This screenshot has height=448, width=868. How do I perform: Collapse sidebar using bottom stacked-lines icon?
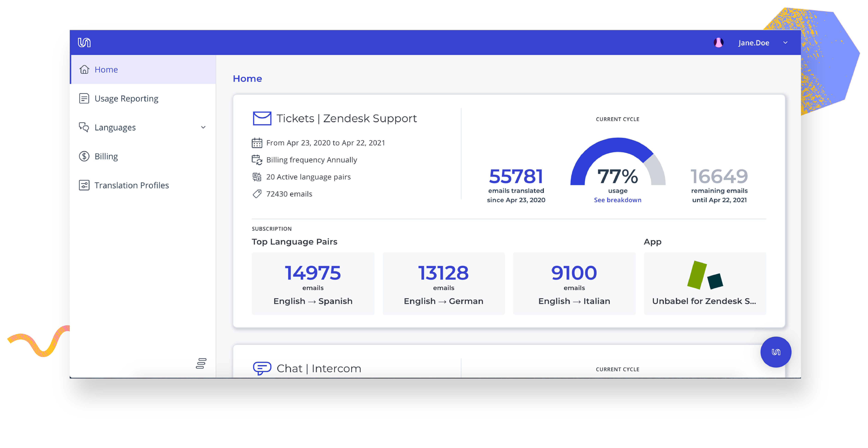201,363
